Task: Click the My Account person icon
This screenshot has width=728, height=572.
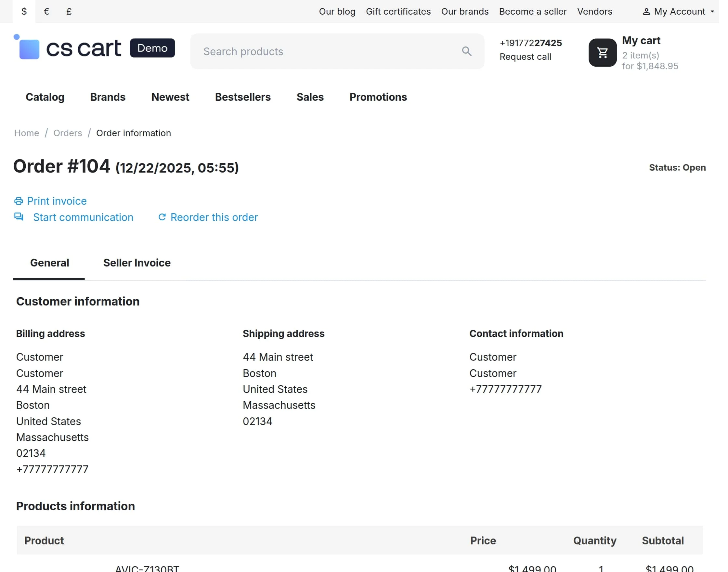Action: point(646,12)
